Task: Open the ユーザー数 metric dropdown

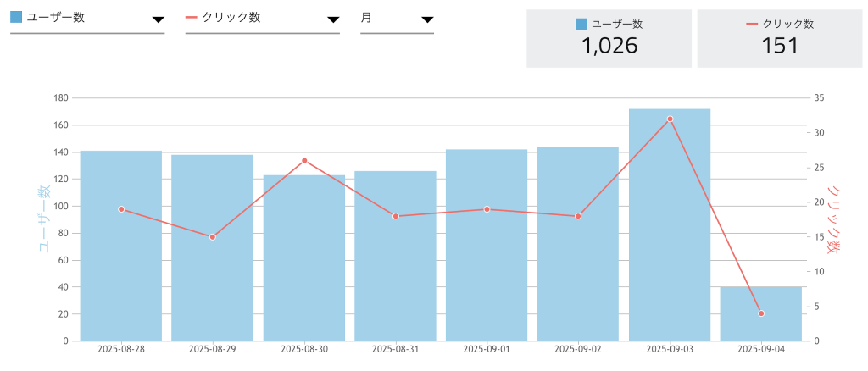Action: coord(87,19)
